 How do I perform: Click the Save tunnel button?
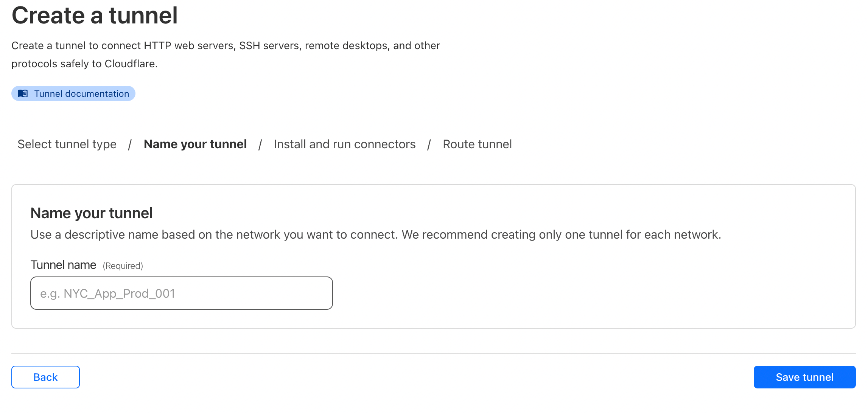tap(804, 377)
